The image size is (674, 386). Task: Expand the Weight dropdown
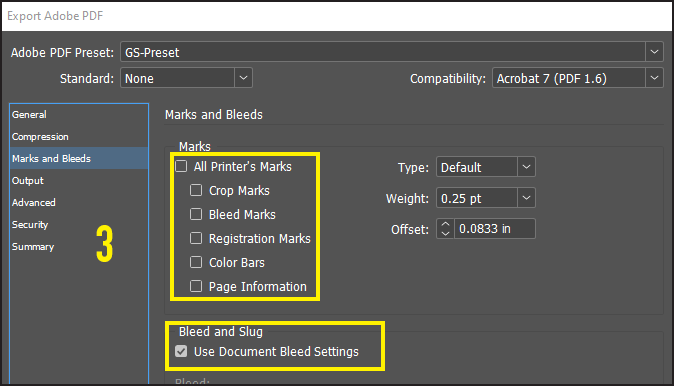526,198
